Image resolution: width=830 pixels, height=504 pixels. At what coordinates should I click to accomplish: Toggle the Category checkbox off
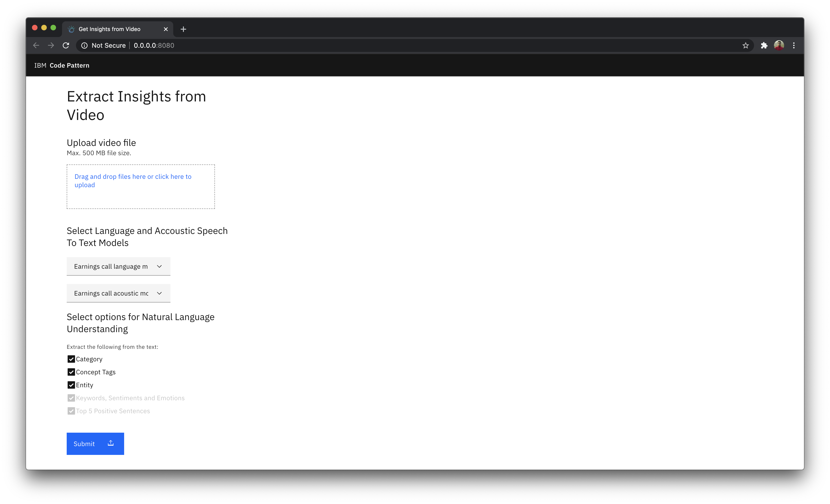tap(71, 359)
